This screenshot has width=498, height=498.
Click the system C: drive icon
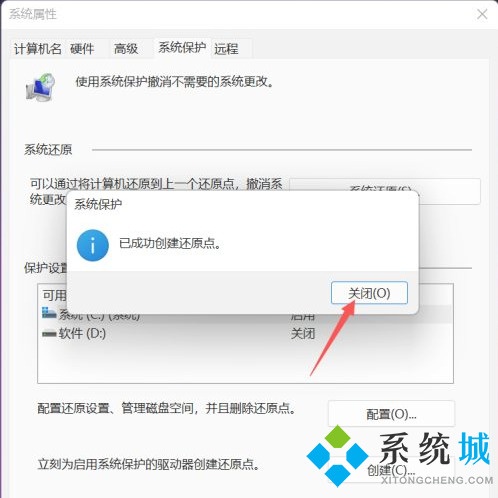pyautogui.click(x=49, y=313)
